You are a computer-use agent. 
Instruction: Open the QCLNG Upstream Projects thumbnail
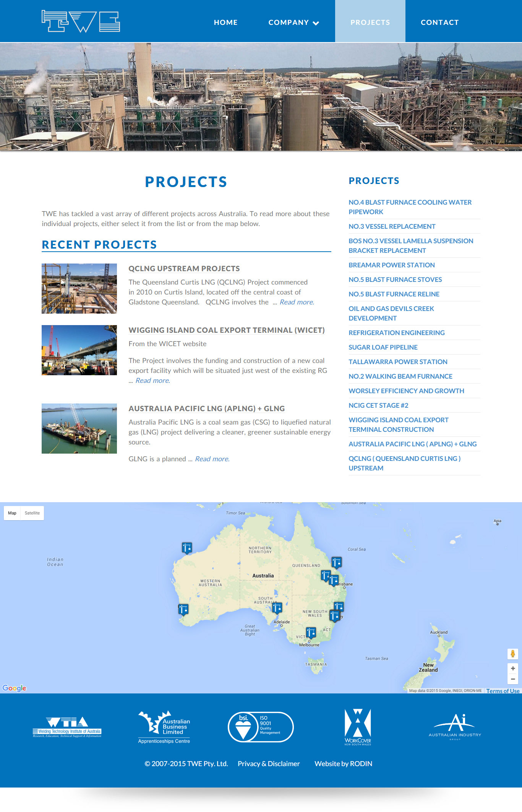tap(79, 288)
